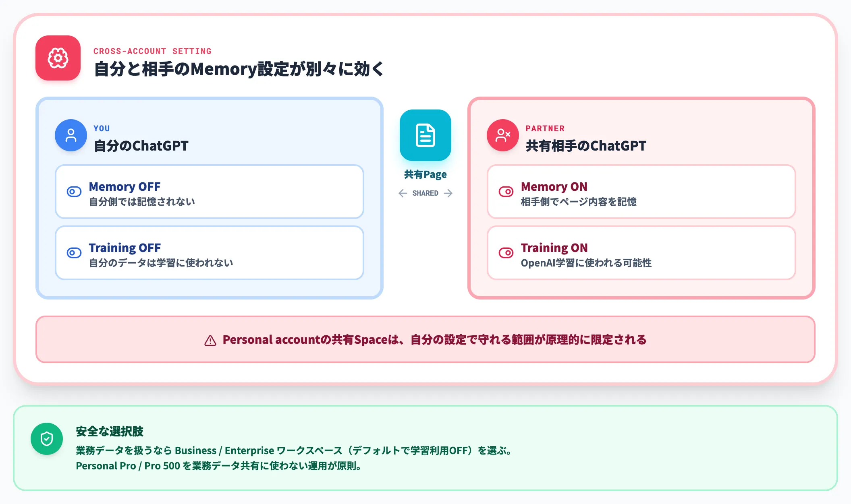Click the 自分のChatGPT title
The width and height of the screenshot is (851, 504).
(141, 146)
